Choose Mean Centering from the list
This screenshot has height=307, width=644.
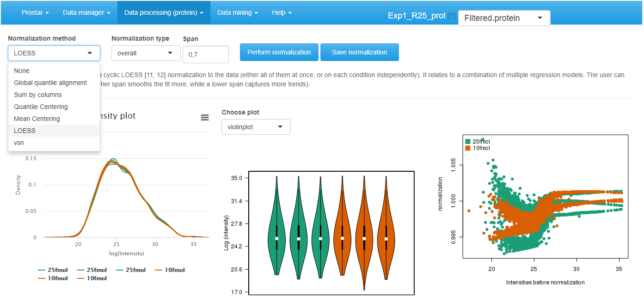37,118
